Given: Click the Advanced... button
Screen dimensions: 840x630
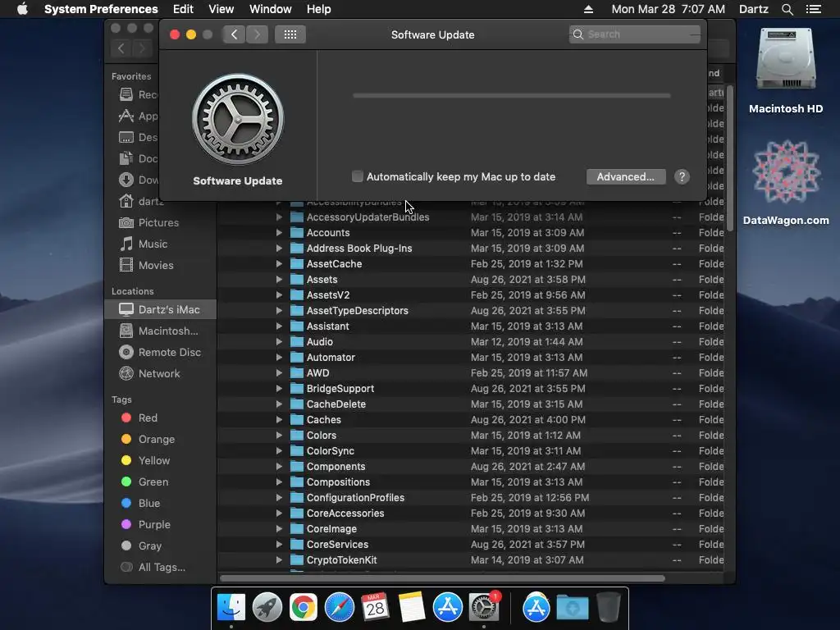Looking at the screenshot, I should point(626,176).
